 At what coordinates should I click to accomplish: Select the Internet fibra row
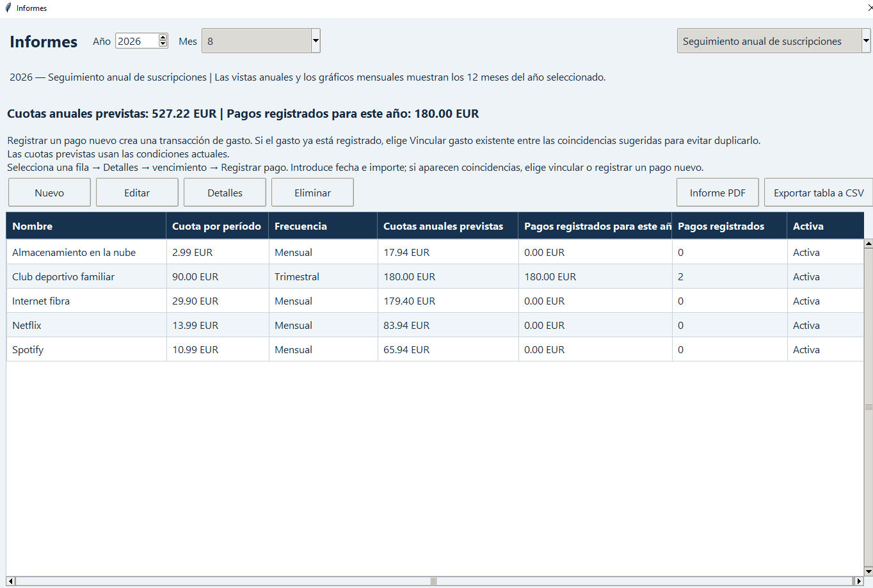tap(435, 301)
